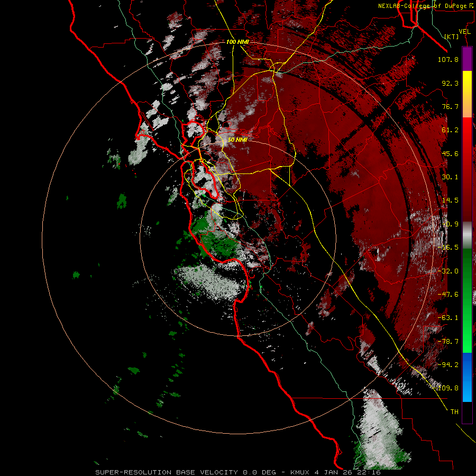Click the 14.5 scale value
Screen dimensions: 476x476
point(450,200)
